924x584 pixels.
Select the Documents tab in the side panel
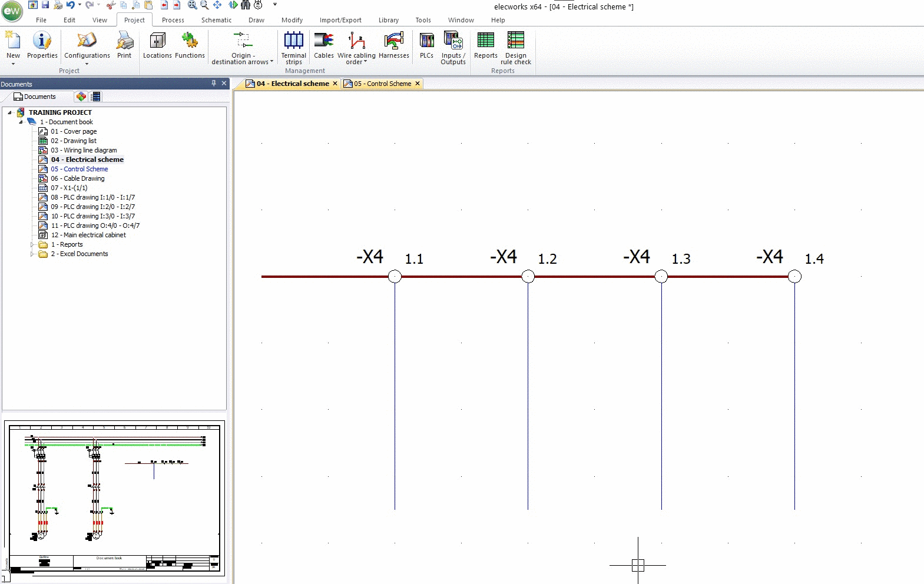pyautogui.click(x=35, y=97)
